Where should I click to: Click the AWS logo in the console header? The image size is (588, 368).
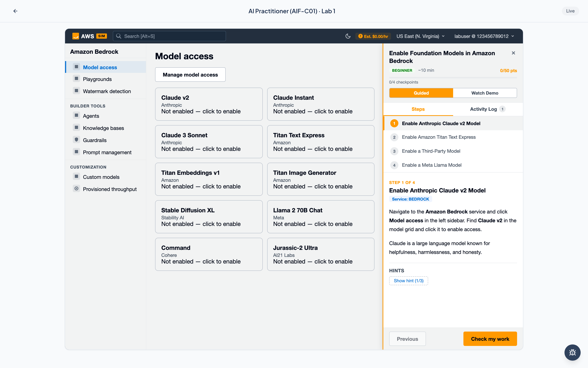76,36
